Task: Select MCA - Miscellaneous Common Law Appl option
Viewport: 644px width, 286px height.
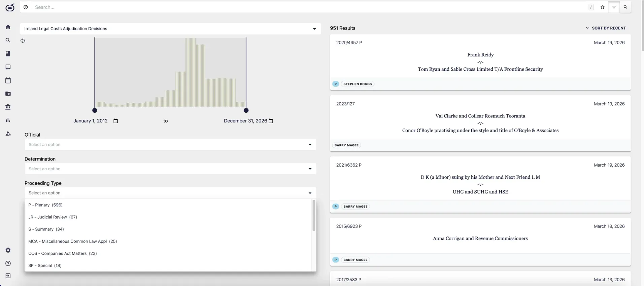Action: 168,241
